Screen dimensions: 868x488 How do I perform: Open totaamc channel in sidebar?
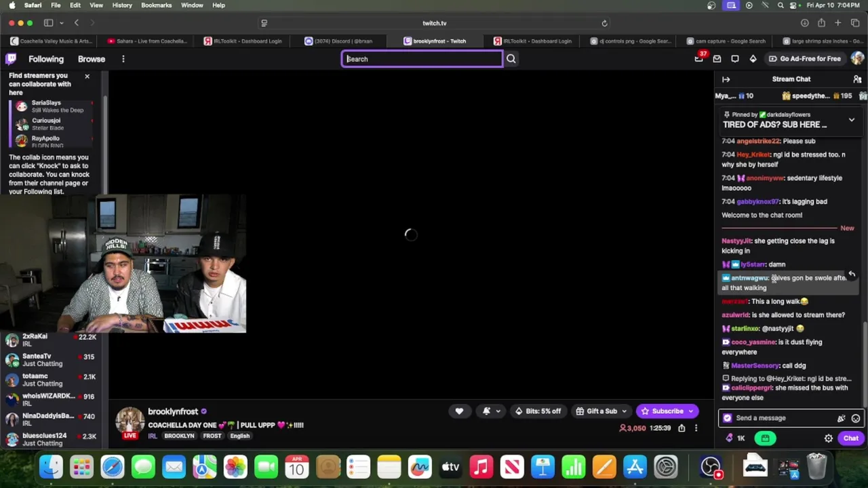pos(51,380)
